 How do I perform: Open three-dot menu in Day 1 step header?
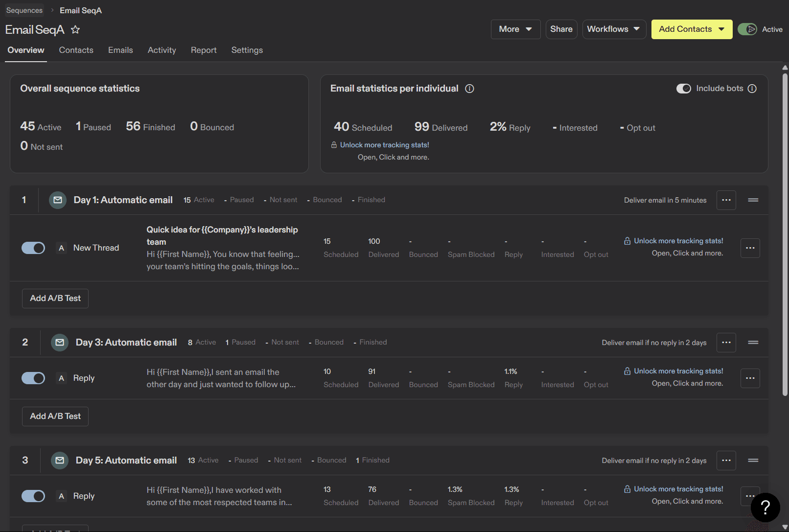click(726, 200)
